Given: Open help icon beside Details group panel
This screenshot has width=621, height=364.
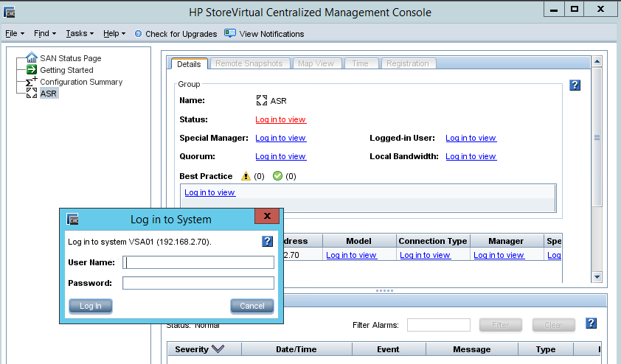Looking at the screenshot, I should tap(575, 85).
